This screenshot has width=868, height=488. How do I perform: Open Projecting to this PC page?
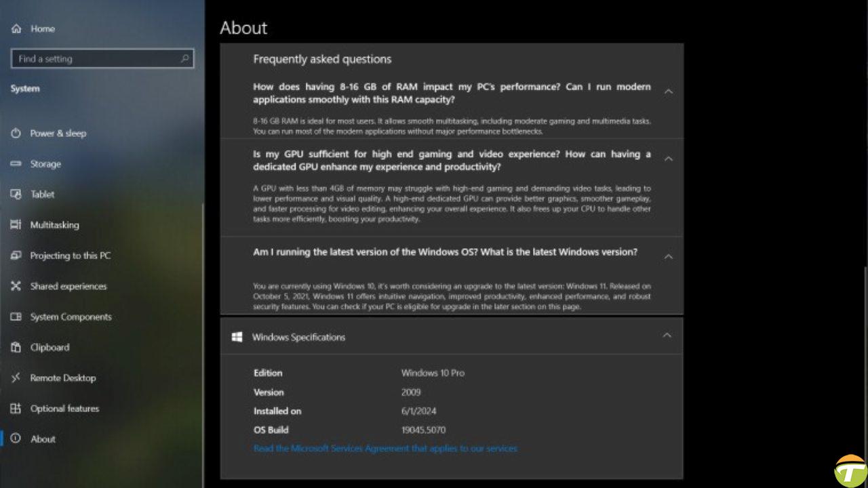pos(71,256)
